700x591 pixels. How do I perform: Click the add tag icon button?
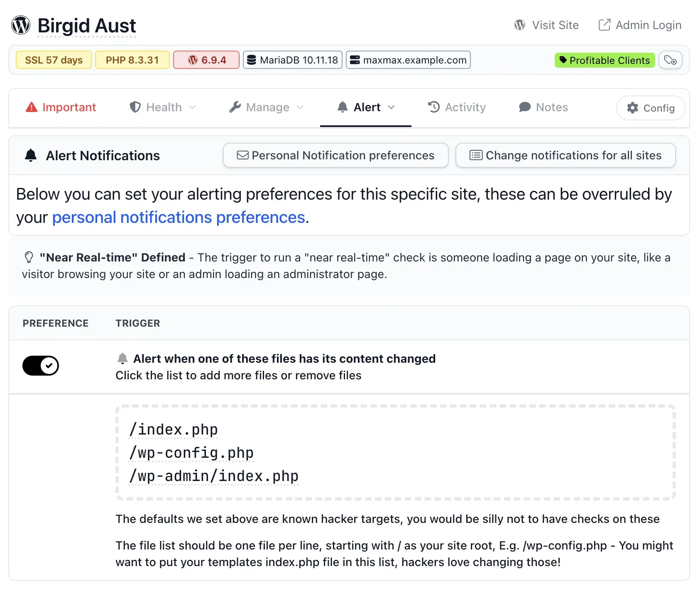[x=671, y=60]
